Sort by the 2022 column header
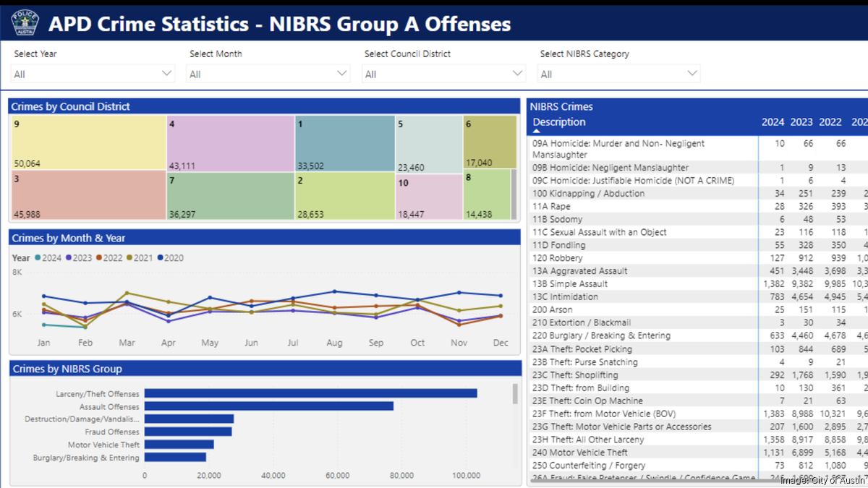Viewport: 868px width, 488px height. coord(830,122)
